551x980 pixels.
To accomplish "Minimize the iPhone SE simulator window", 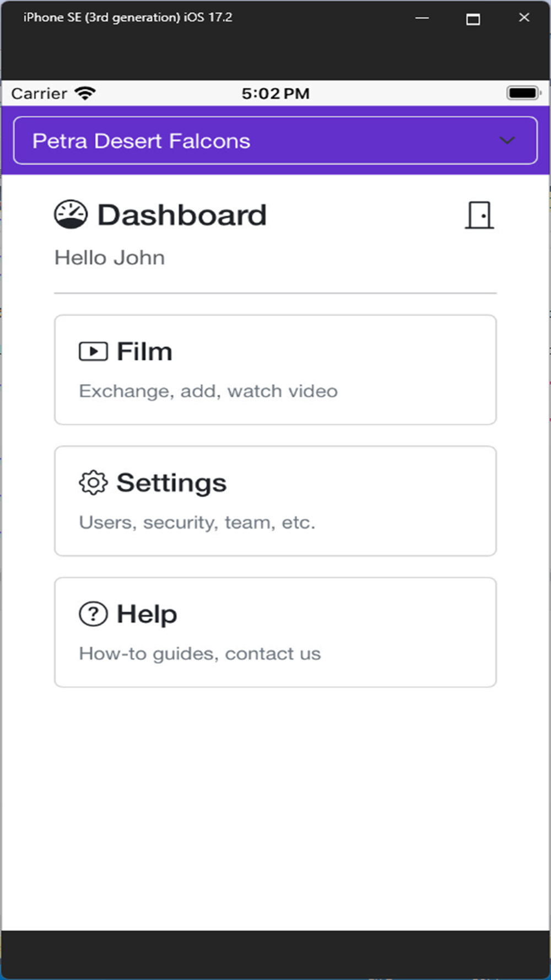I will tap(422, 18).
